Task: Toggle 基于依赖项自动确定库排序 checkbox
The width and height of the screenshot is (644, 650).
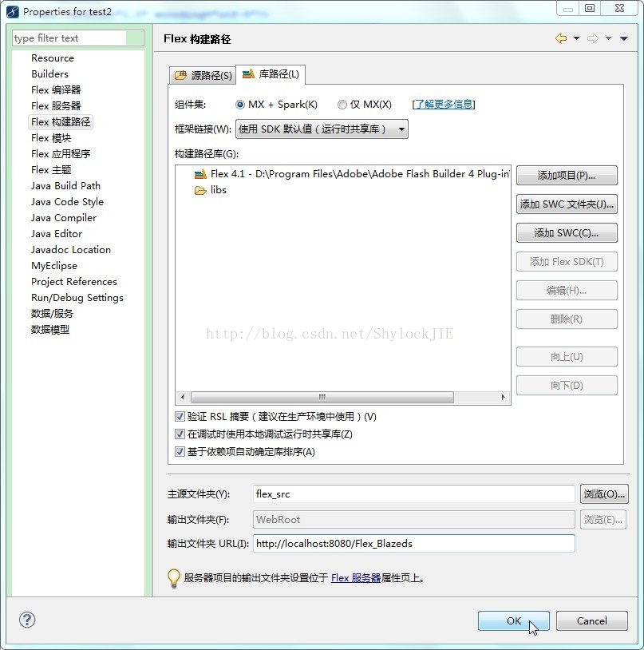Action: tap(180, 451)
